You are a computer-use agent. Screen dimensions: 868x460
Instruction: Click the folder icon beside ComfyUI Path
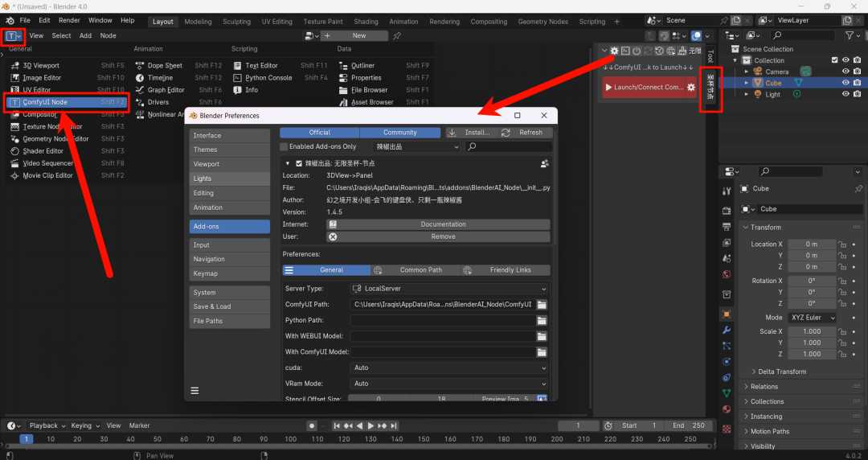(x=542, y=304)
